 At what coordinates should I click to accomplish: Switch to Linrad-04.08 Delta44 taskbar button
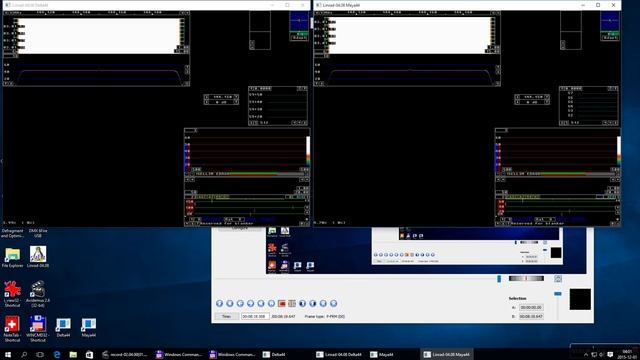point(339,354)
